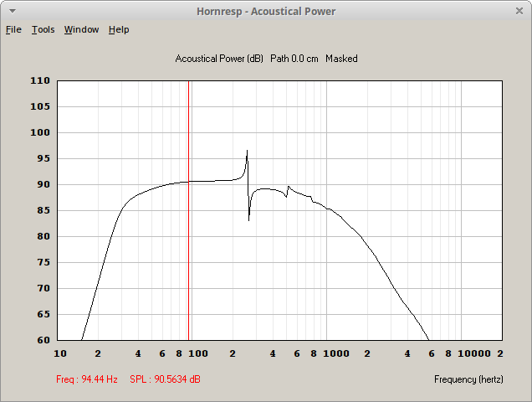Open the Help menu
Screen dimensions: 532x402
click(x=119, y=29)
